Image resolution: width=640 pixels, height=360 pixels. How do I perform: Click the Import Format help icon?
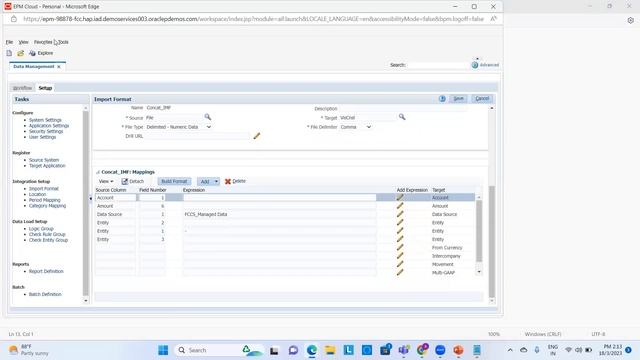(442, 99)
